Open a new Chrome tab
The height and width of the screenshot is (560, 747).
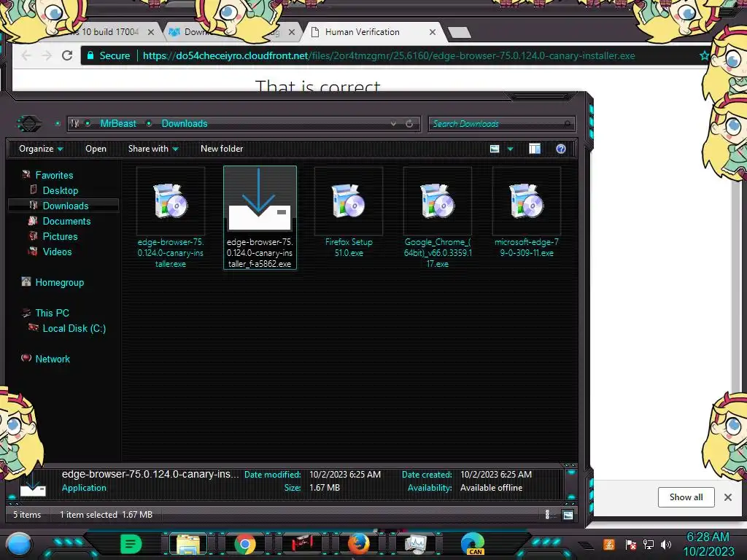tap(460, 32)
